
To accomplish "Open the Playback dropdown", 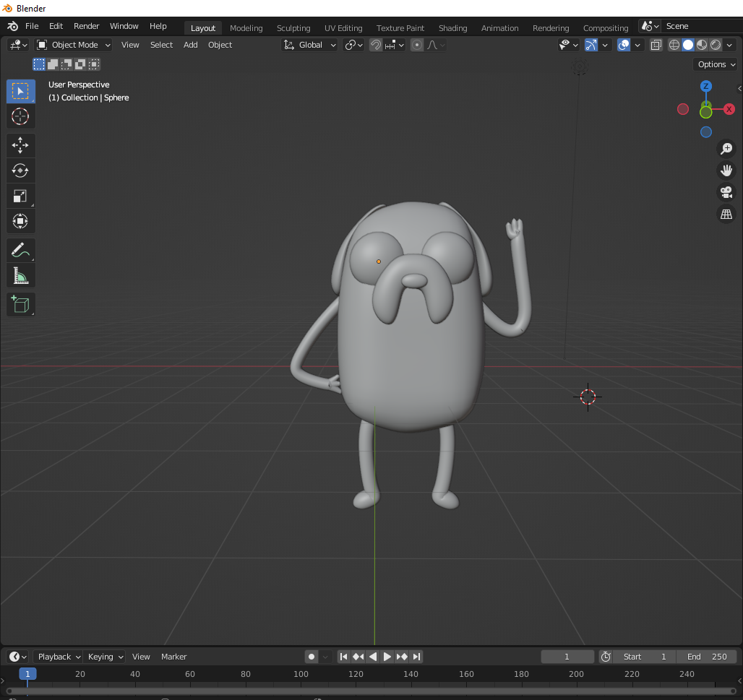I will (59, 657).
